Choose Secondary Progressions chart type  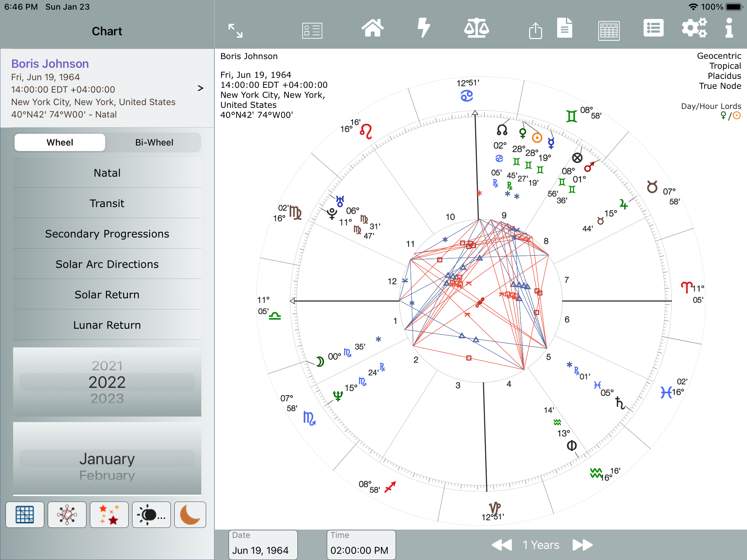(x=107, y=234)
